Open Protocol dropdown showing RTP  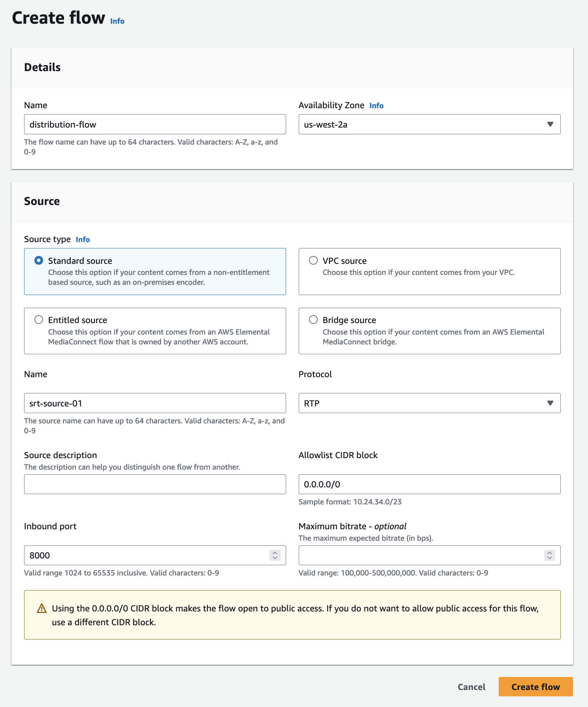429,403
